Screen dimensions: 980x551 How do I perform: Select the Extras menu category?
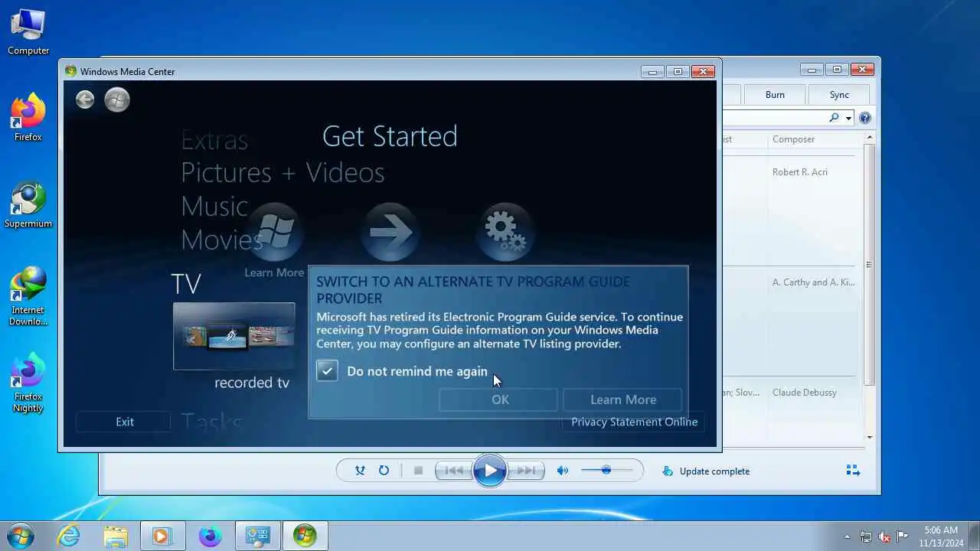[214, 140]
